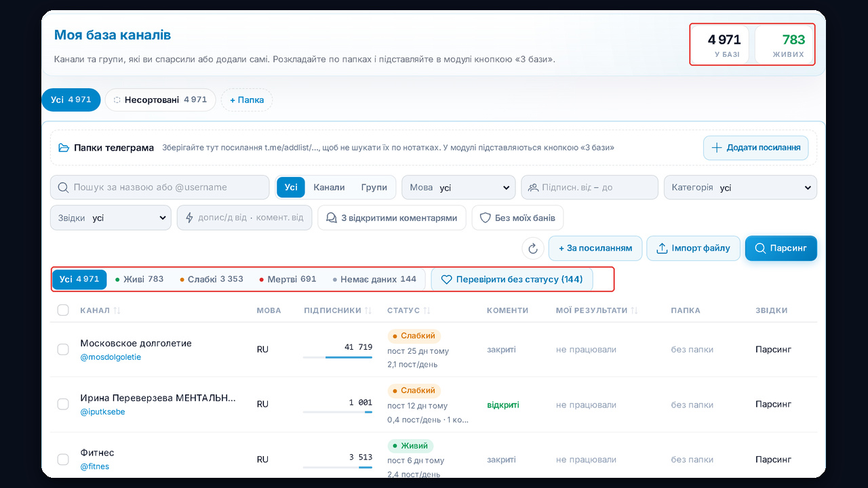Click the folder icon beside Папки телеграма

64,148
